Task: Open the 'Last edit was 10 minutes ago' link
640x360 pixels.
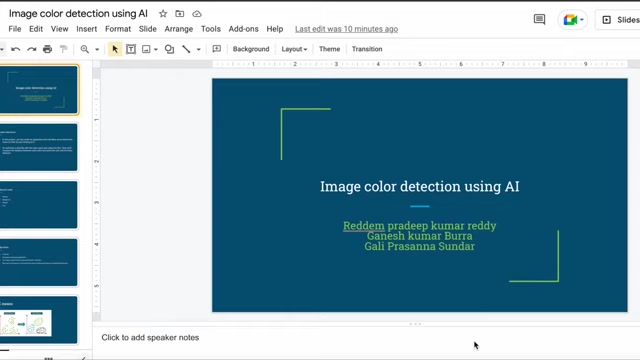Action: click(347, 29)
